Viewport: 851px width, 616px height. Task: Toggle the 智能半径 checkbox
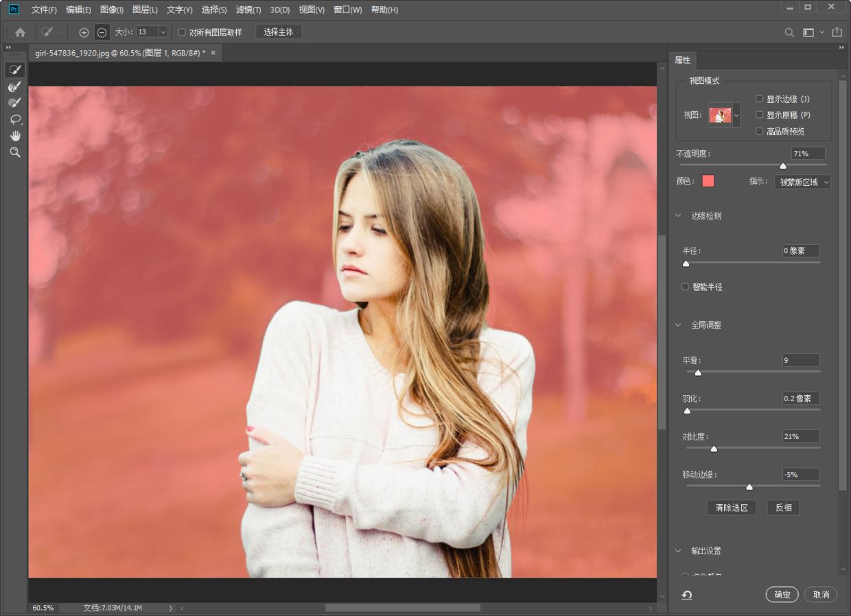685,287
